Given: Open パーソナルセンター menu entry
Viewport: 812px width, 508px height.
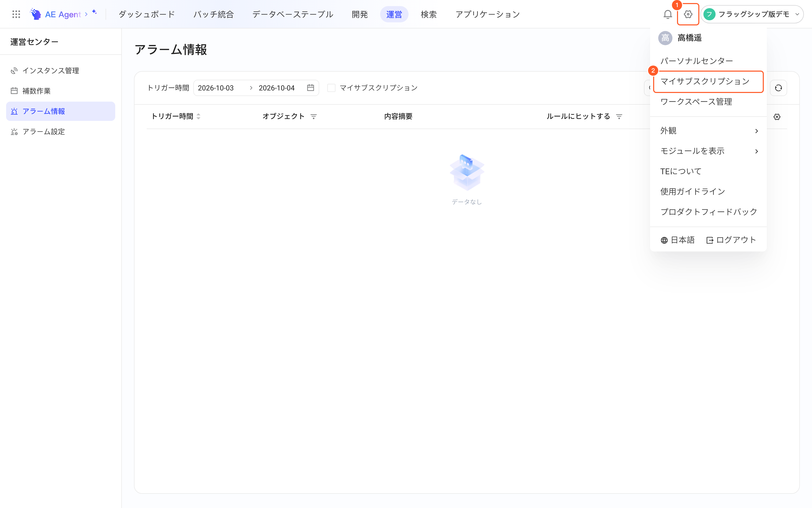Looking at the screenshot, I should (x=708, y=61).
